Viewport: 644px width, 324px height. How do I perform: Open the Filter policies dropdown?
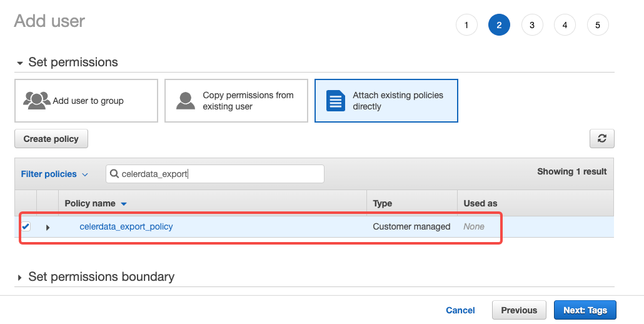pos(54,174)
